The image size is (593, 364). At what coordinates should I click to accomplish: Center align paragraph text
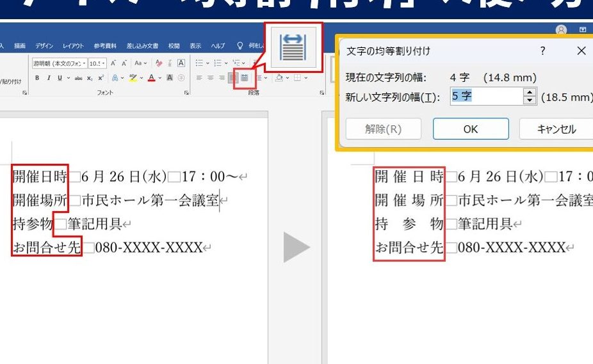[210, 78]
